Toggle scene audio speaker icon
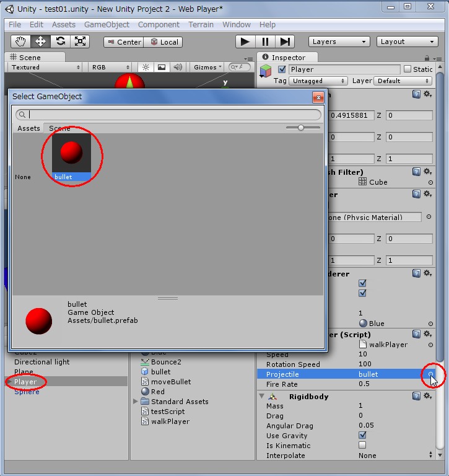 [178, 67]
